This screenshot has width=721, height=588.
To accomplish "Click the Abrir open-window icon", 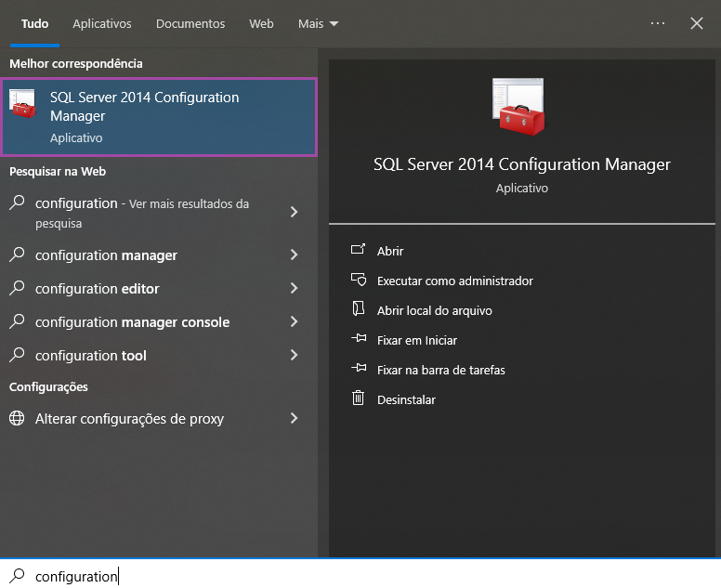I will click(359, 249).
